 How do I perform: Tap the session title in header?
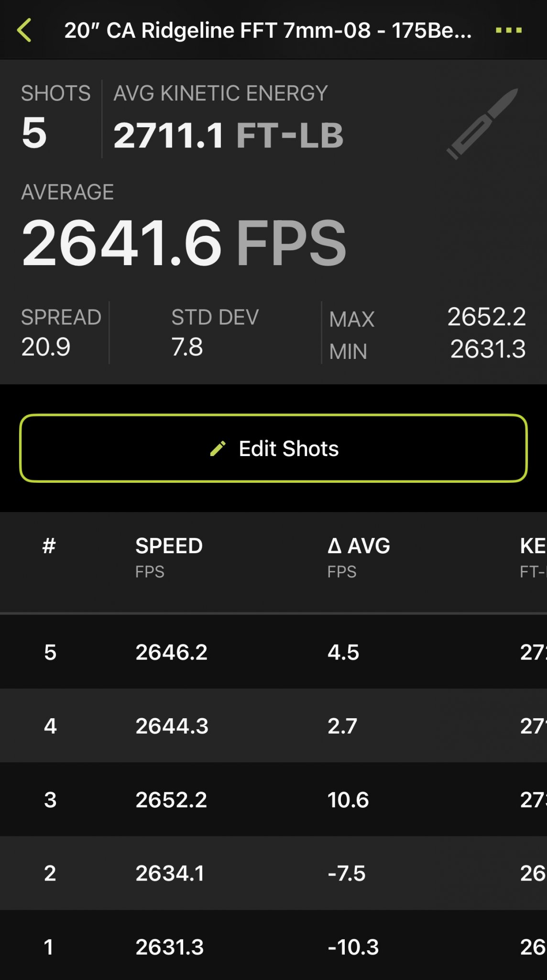tap(268, 31)
